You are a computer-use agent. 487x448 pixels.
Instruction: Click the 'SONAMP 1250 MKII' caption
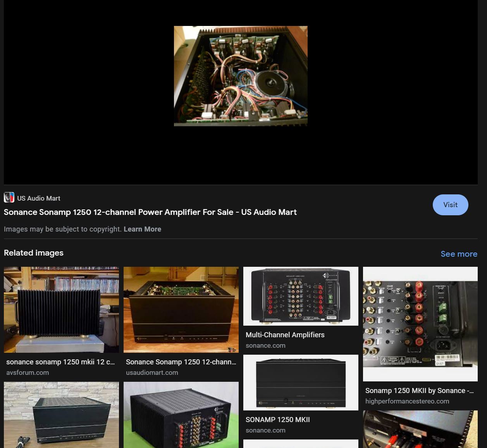click(x=278, y=420)
